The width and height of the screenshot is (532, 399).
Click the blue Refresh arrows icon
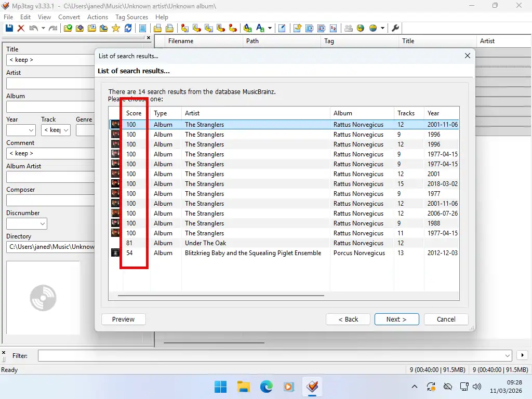(x=128, y=28)
